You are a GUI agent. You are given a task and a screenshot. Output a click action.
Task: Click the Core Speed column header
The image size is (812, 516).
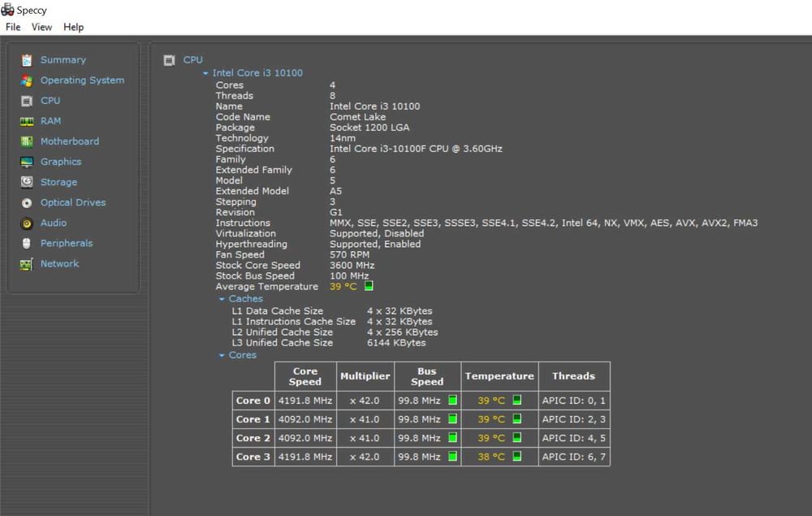305,376
